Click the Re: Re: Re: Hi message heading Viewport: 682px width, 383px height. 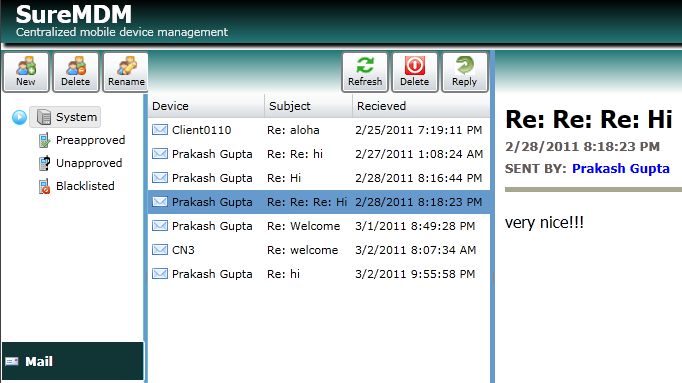(589, 119)
